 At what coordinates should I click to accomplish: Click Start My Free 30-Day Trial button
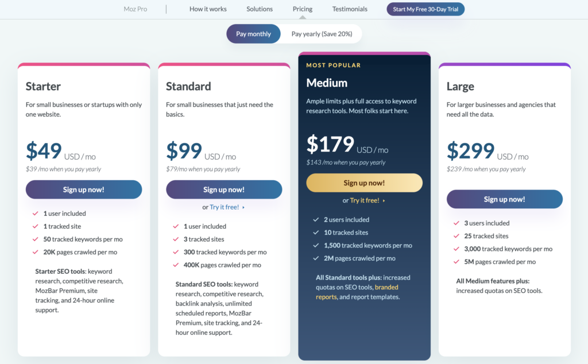pyautogui.click(x=425, y=9)
